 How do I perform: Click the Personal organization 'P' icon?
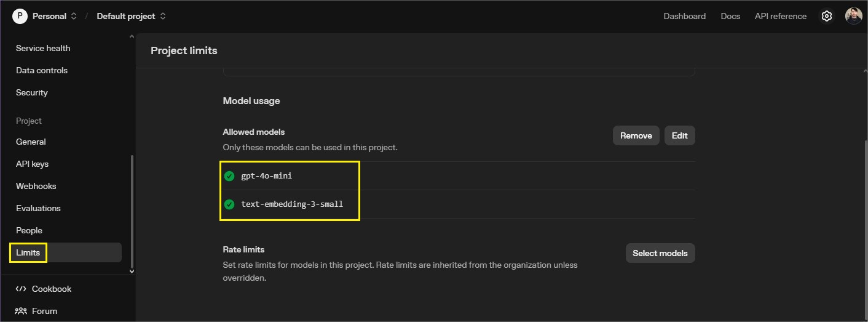[20, 17]
